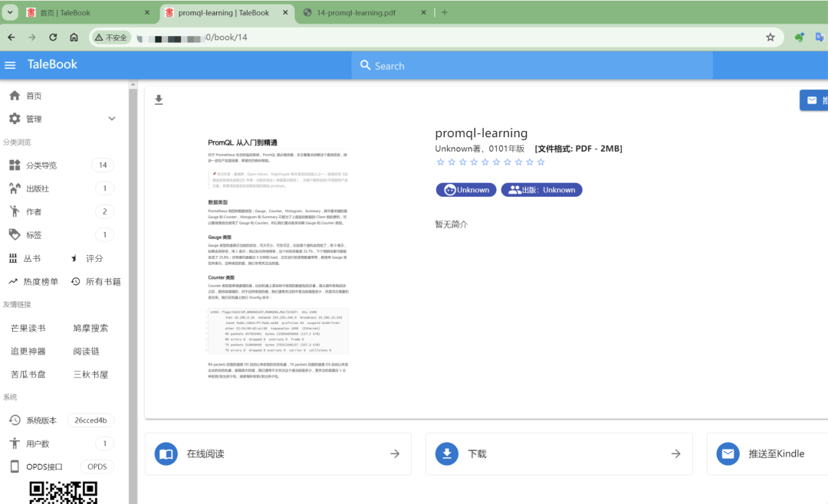Select the promql-learning | TaleBook tab

(x=227, y=13)
